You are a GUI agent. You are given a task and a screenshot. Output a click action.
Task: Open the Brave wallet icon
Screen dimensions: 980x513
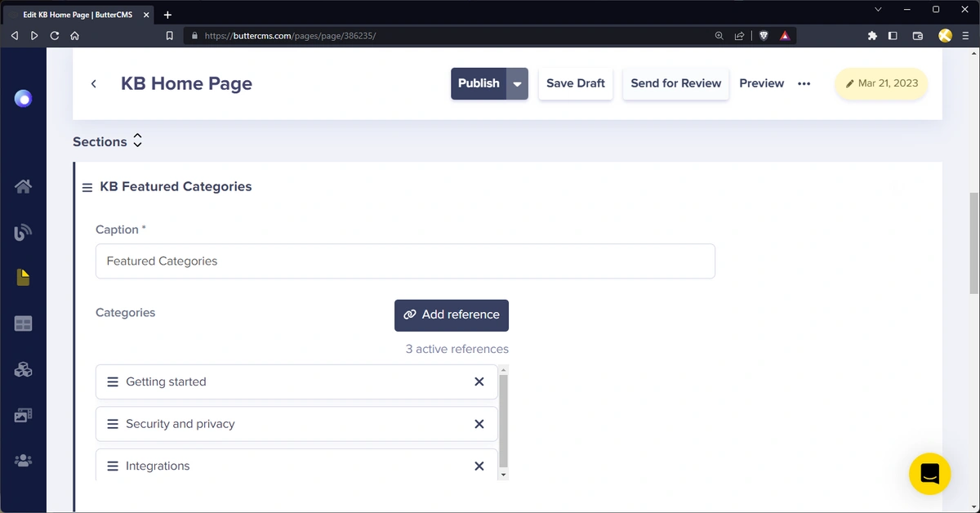[x=918, y=36]
